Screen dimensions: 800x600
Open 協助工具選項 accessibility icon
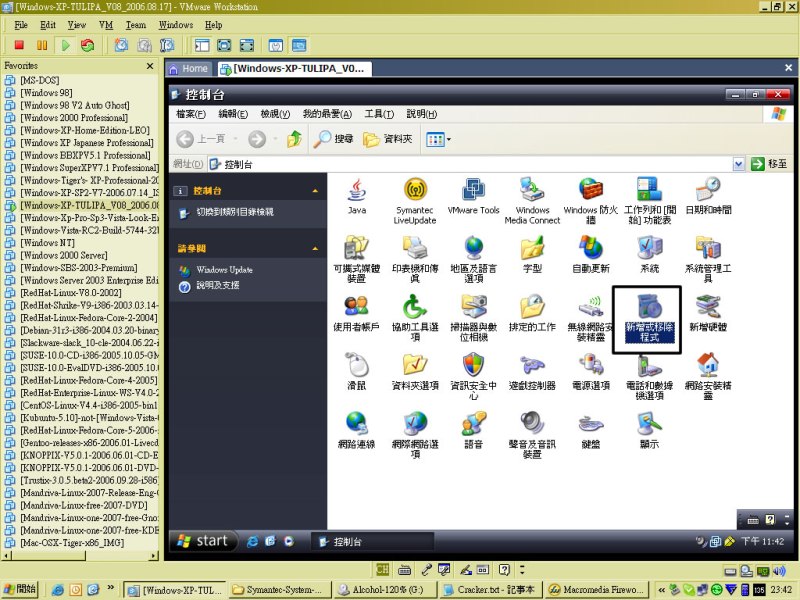(415, 307)
